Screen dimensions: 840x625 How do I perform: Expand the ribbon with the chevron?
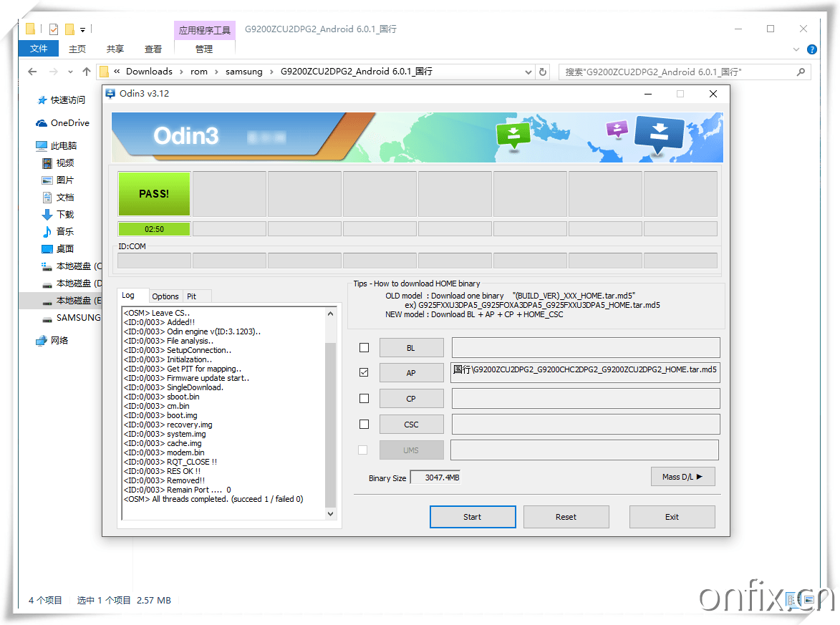point(796,49)
